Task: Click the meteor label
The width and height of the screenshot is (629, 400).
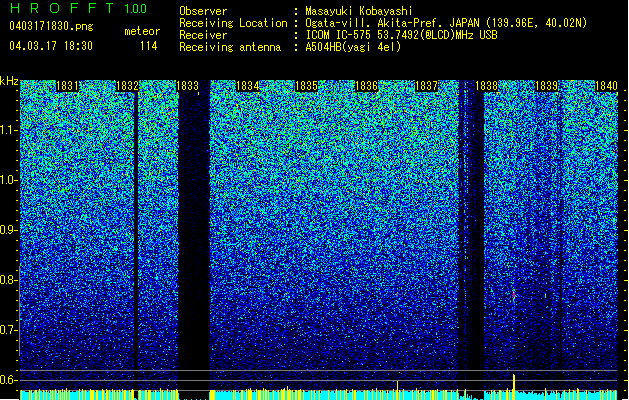Action: pos(142,31)
